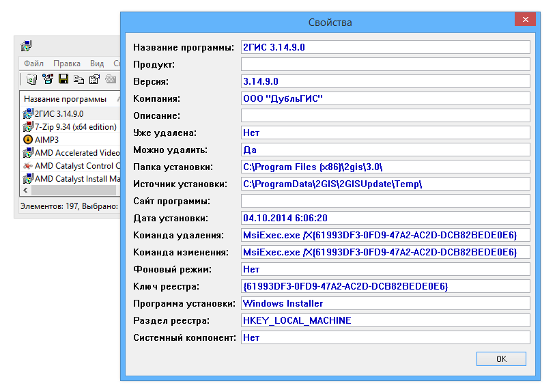
Task: Select the AMD Catalyst Install Manager entry
Action: coord(77,179)
